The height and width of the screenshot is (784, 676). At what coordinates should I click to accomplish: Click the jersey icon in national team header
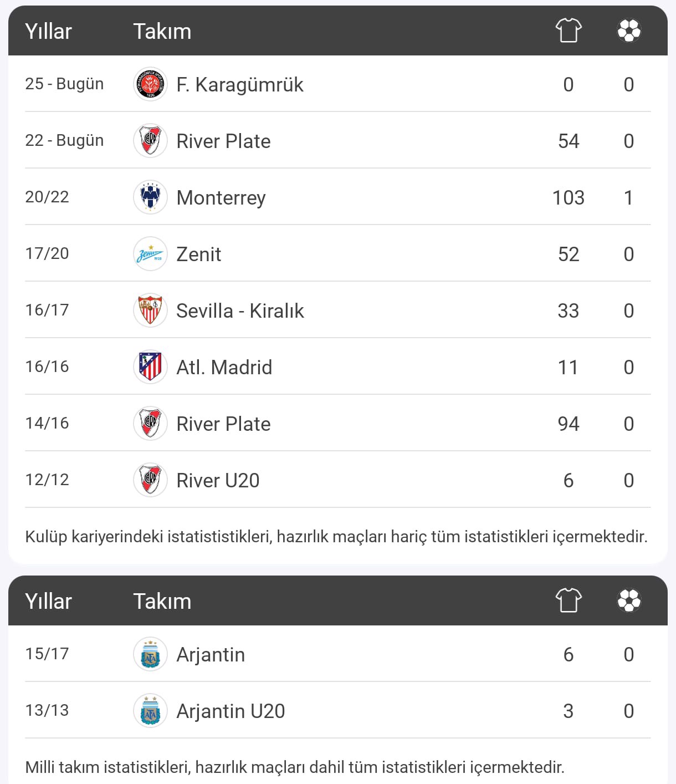coord(569,600)
